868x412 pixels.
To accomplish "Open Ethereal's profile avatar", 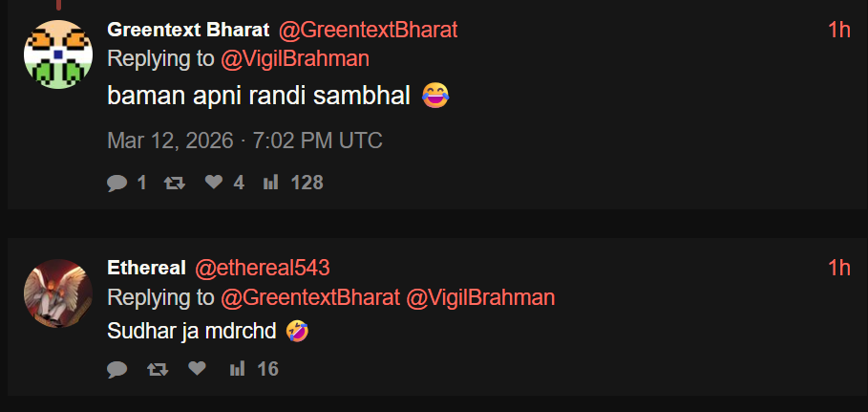I will coord(57,293).
